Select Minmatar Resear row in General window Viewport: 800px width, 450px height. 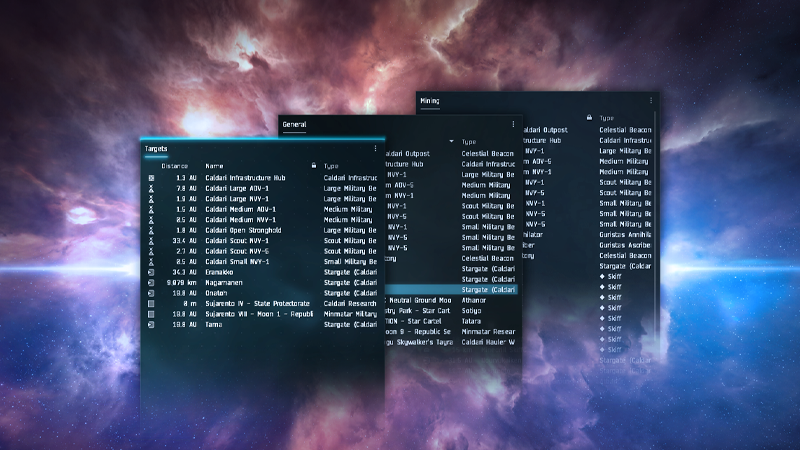coord(452,332)
